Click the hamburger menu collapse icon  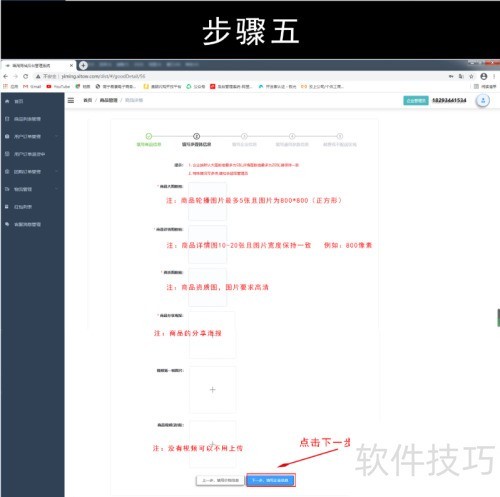(x=71, y=100)
